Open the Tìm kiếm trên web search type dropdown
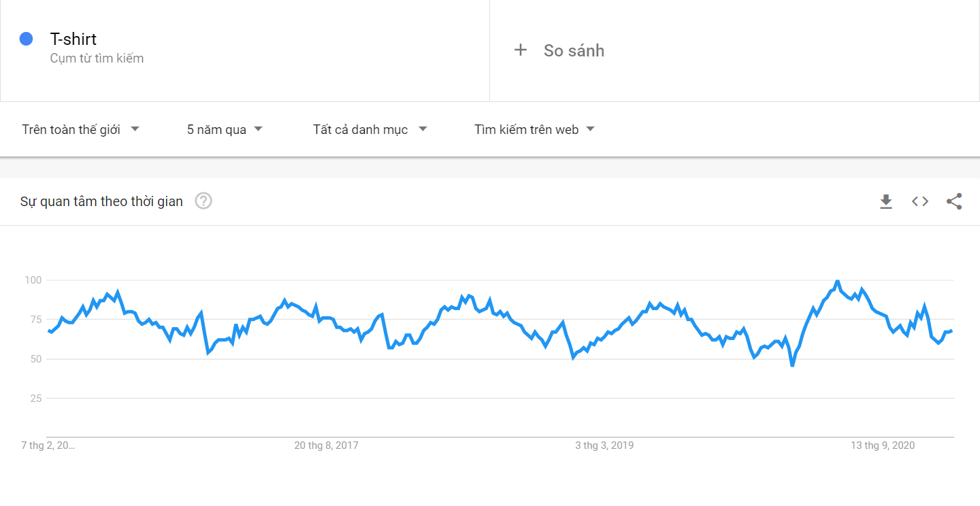This screenshot has width=980, height=506. click(x=534, y=129)
